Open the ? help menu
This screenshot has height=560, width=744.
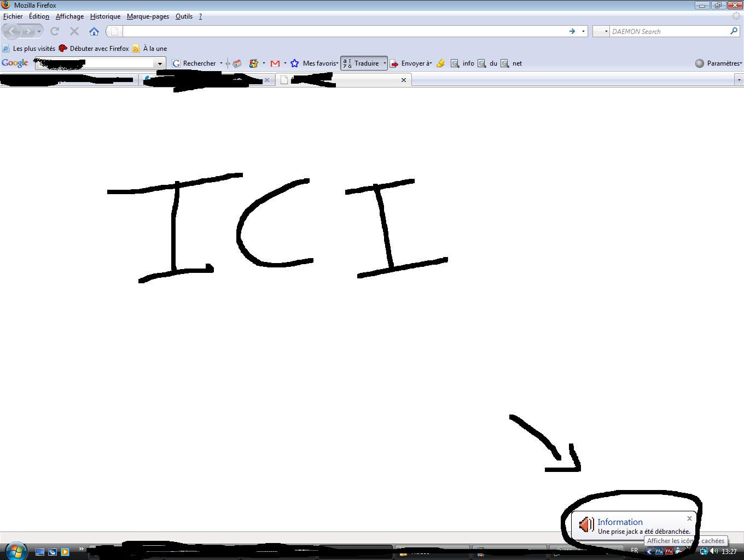(x=200, y=16)
